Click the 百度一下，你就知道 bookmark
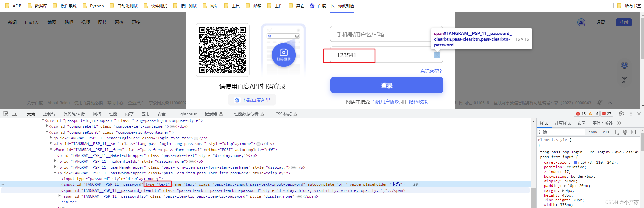644x208 pixels. coord(332,6)
